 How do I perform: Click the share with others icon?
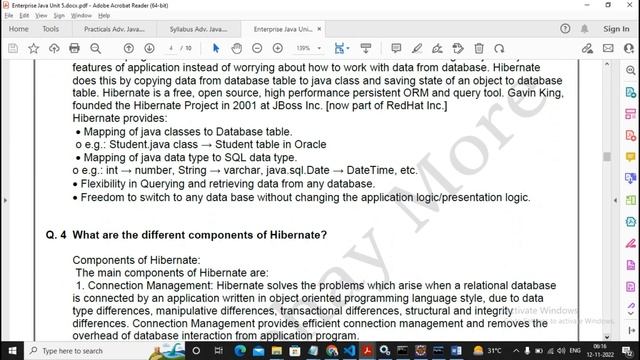pyautogui.click(x=629, y=48)
